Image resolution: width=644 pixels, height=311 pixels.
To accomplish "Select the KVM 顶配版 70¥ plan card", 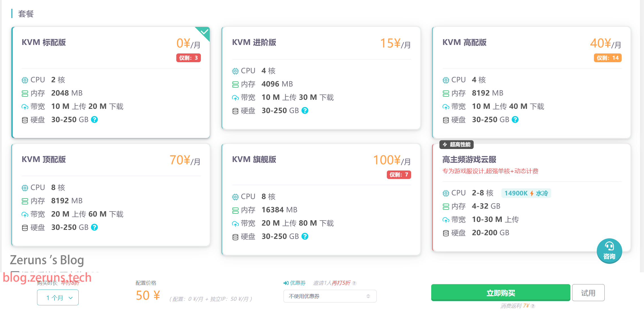I will (x=111, y=195).
